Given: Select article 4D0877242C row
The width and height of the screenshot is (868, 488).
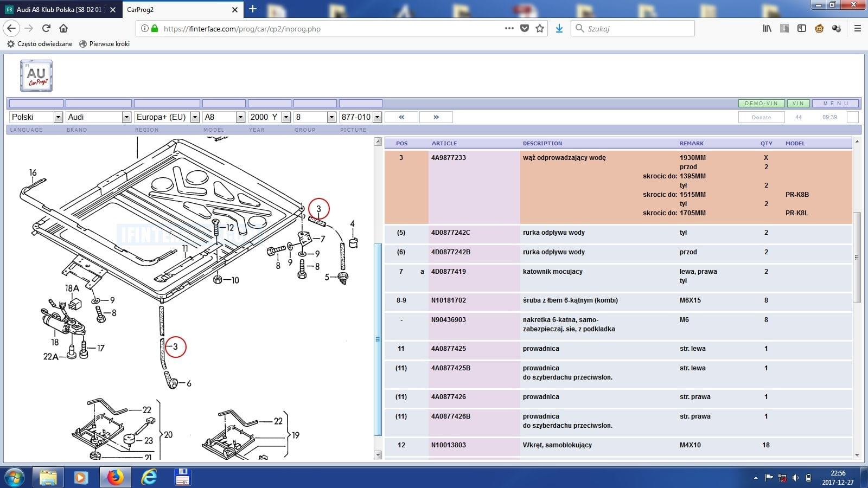Looking at the screenshot, I should click(x=618, y=234).
